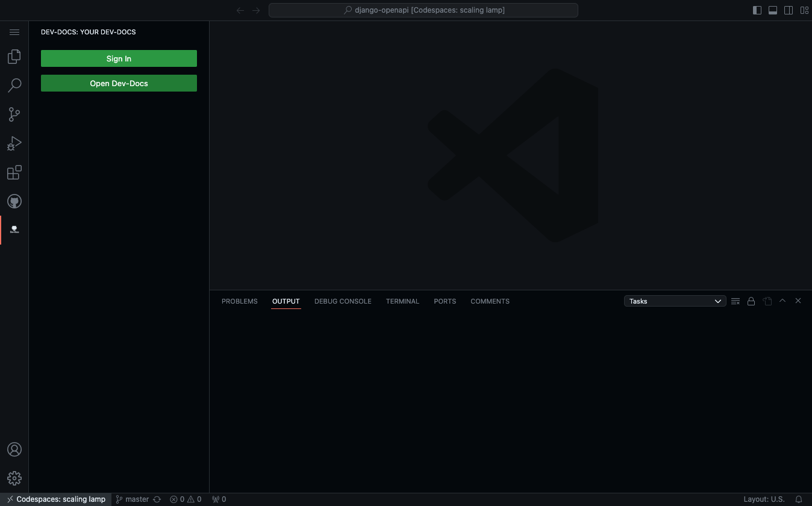Screen dimensions: 812x506
Task: Toggle the output scroll lock
Action: click(751, 301)
